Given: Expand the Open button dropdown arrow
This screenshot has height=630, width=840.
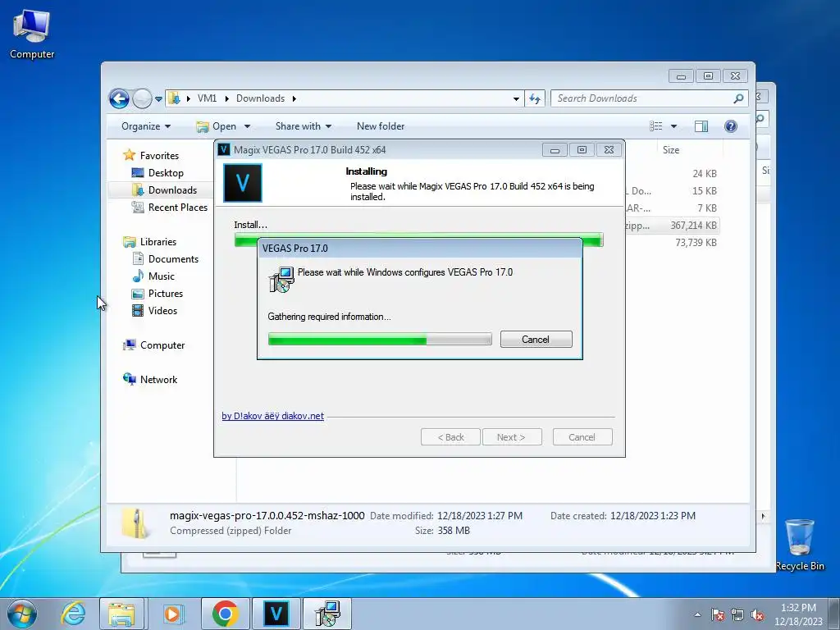Looking at the screenshot, I should pos(247,126).
